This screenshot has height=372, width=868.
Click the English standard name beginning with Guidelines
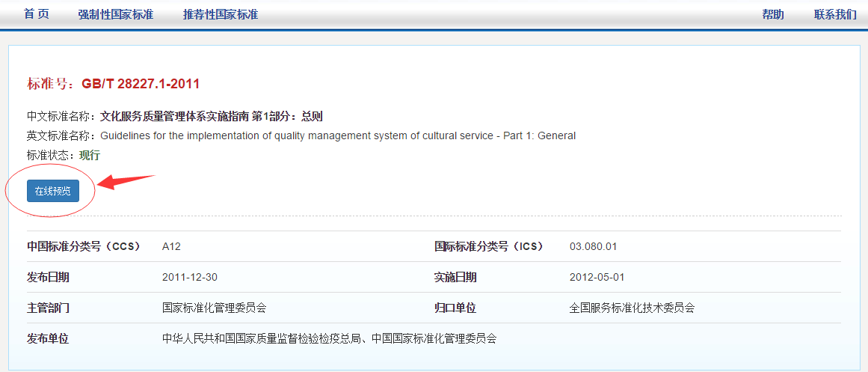click(338, 135)
